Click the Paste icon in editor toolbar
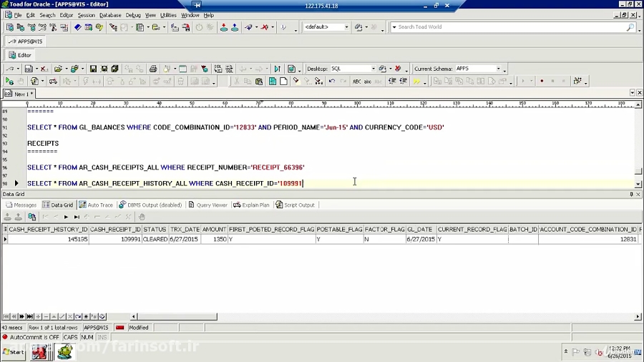Image resolution: width=644 pixels, height=362 pixels. tap(260, 82)
